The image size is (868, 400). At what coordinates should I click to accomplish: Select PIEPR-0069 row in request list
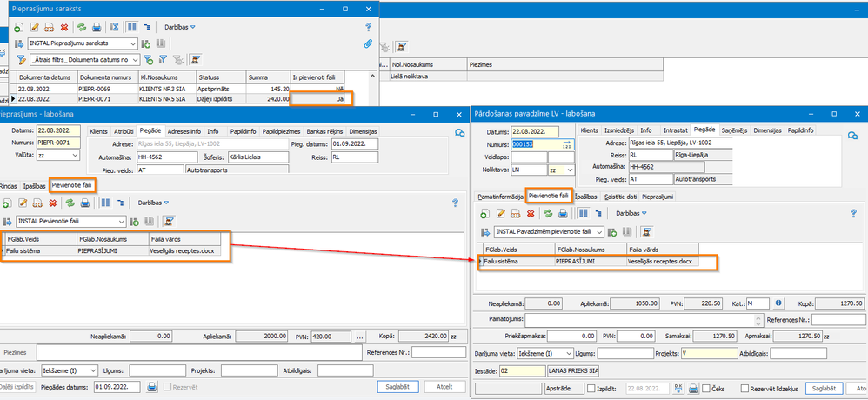click(180, 89)
